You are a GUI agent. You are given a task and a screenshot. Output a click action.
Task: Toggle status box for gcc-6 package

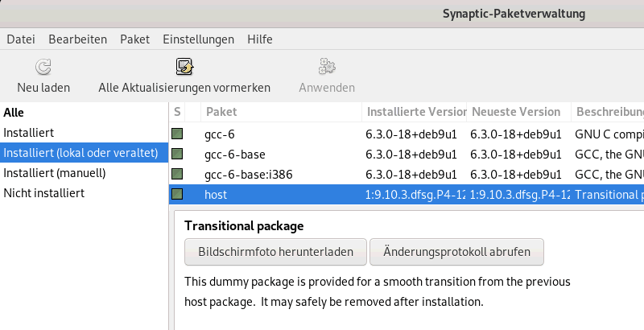[x=177, y=133]
